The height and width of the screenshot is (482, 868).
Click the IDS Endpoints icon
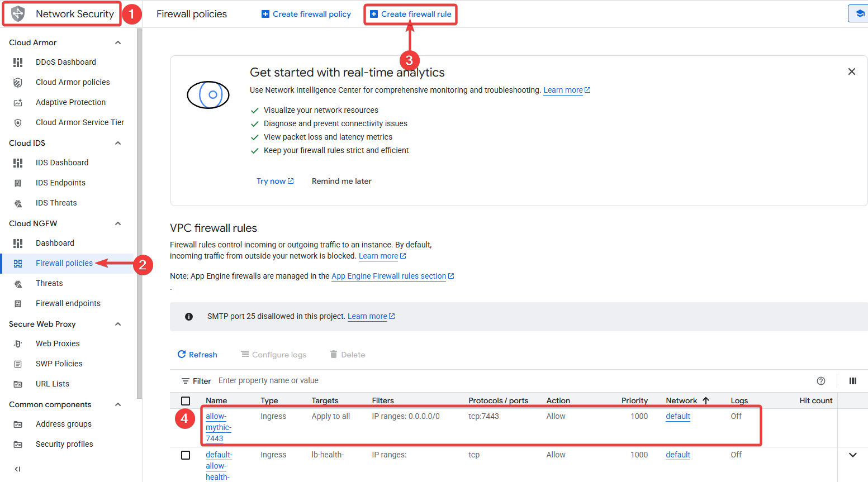coord(18,183)
